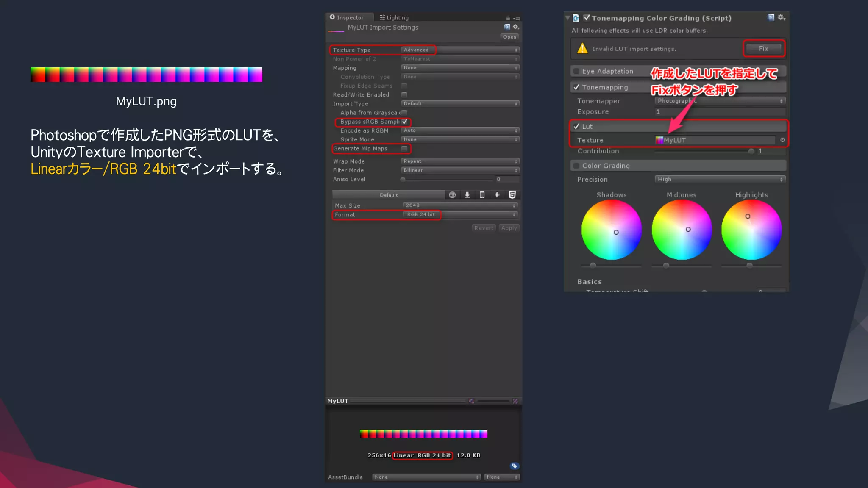Open first AssetBundle name dropdown

(426, 477)
